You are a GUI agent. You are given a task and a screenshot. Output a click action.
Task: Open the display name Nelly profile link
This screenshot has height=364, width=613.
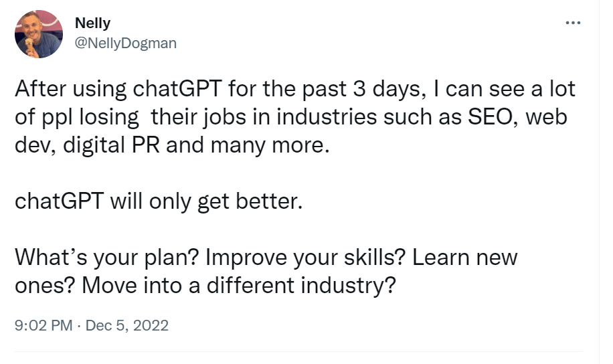click(x=92, y=23)
